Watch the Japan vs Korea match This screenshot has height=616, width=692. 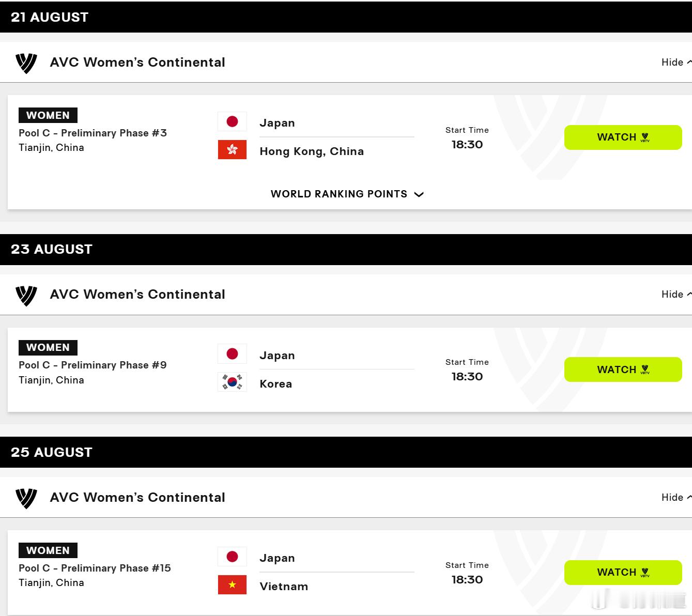[x=623, y=369]
